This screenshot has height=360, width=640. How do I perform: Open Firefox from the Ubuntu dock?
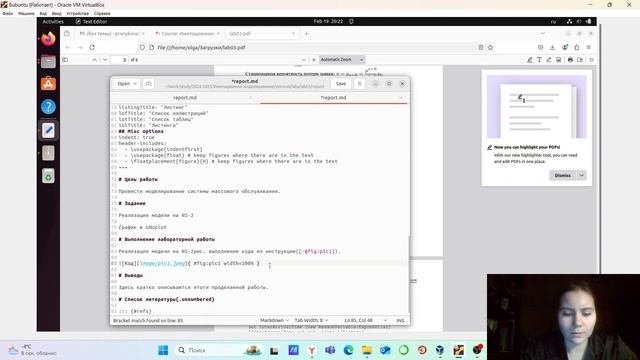coord(48,39)
